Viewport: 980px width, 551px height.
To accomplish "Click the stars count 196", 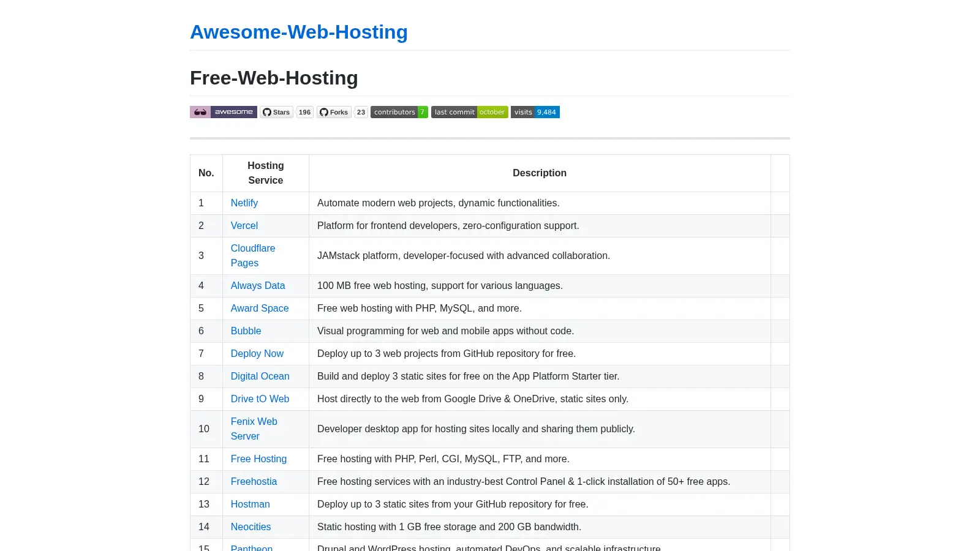I will [x=304, y=112].
